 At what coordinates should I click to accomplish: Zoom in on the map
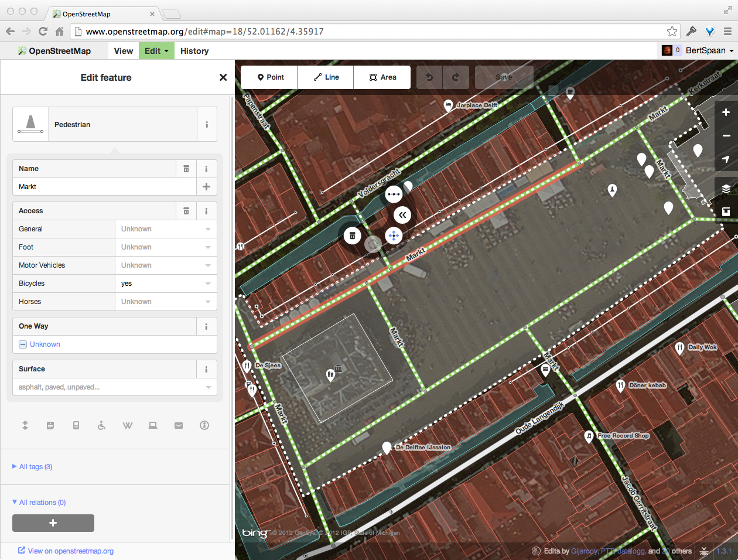pyautogui.click(x=726, y=112)
